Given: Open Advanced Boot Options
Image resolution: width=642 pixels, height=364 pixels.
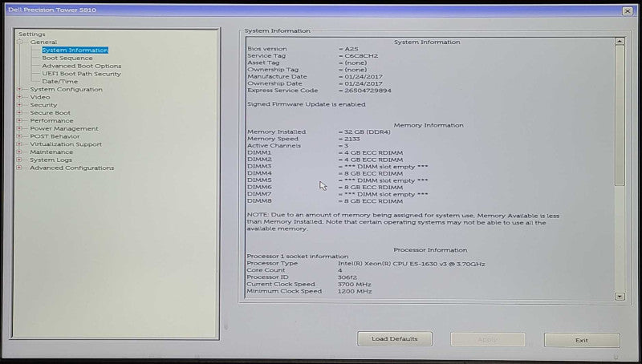Looking at the screenshot, I should coord(82,66).
